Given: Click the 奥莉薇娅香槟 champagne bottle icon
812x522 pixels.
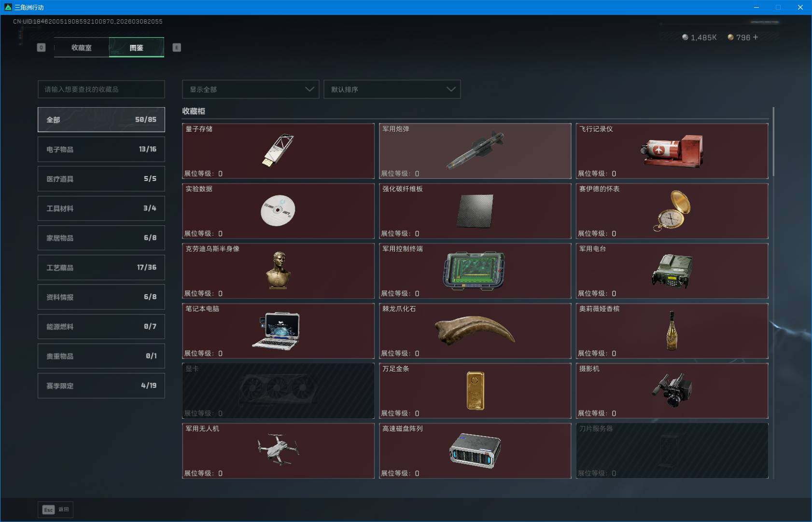Looking at the screenshot, I should point(672,330).
